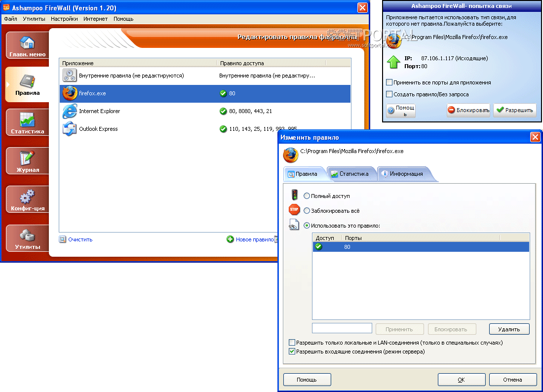Click the Internet Explorer icon in the list
Screen dimensions: 543x392
70,111
